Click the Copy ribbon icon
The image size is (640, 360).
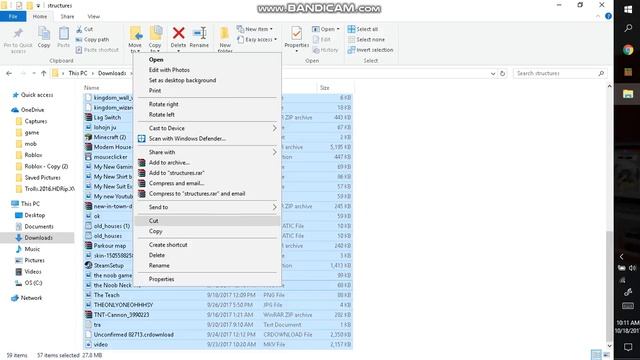pyautogui.click(x=44, y=33)
